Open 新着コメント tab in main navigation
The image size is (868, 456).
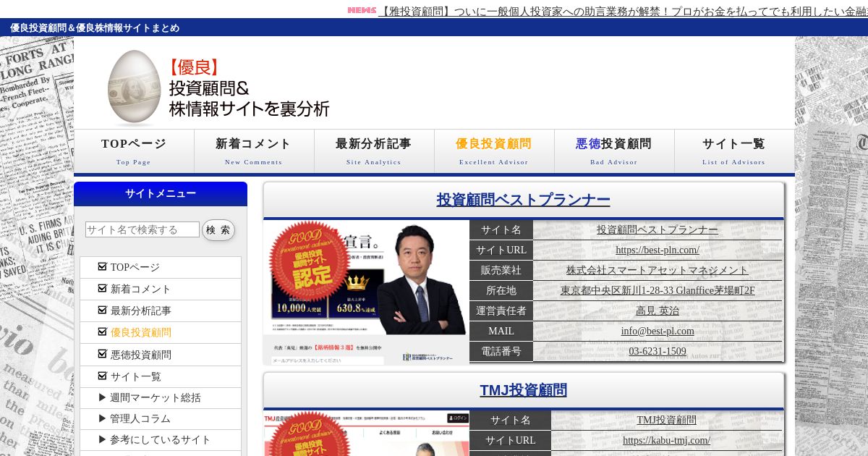point(254,151)
